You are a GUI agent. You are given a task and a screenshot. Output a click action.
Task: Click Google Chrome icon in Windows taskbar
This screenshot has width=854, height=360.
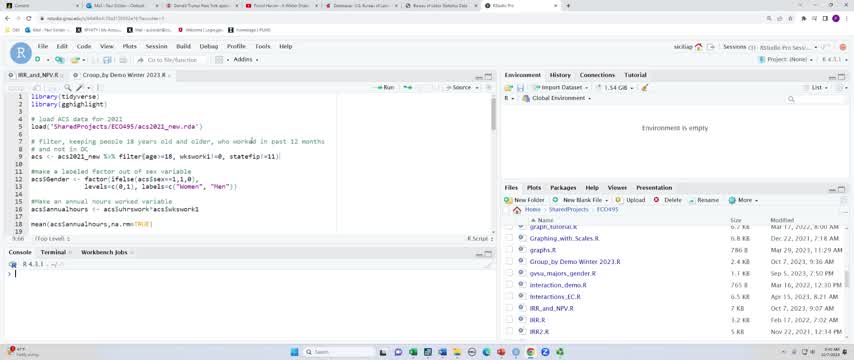[x=530, y=352]
